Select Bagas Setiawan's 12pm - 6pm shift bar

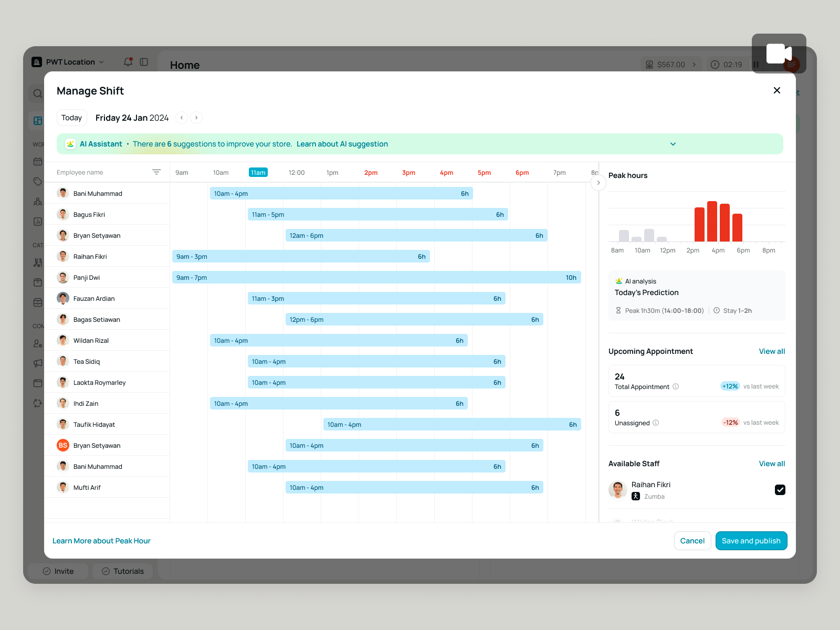[414, 319]
